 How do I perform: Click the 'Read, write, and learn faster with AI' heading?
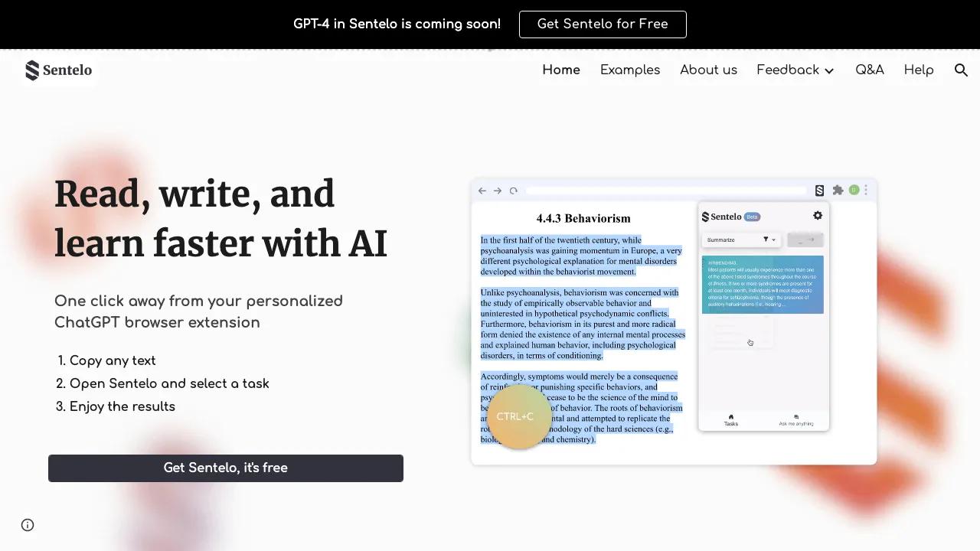[221, 219]
